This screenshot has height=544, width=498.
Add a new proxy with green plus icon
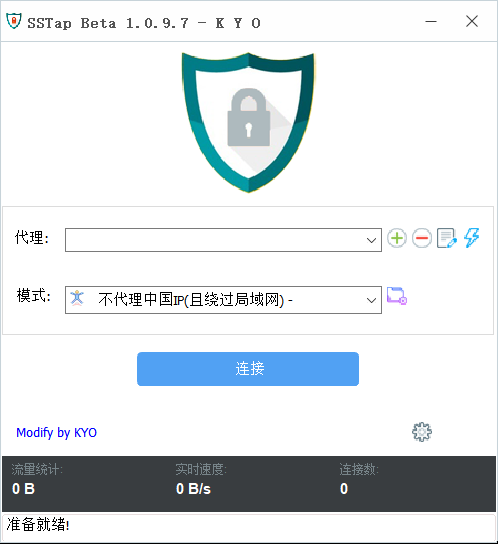pos(397,238)
